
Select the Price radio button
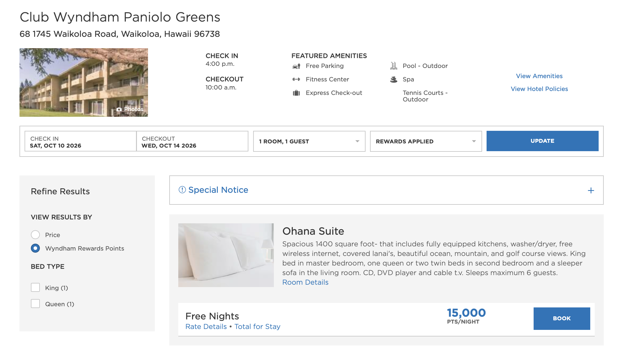coord(35,235)
